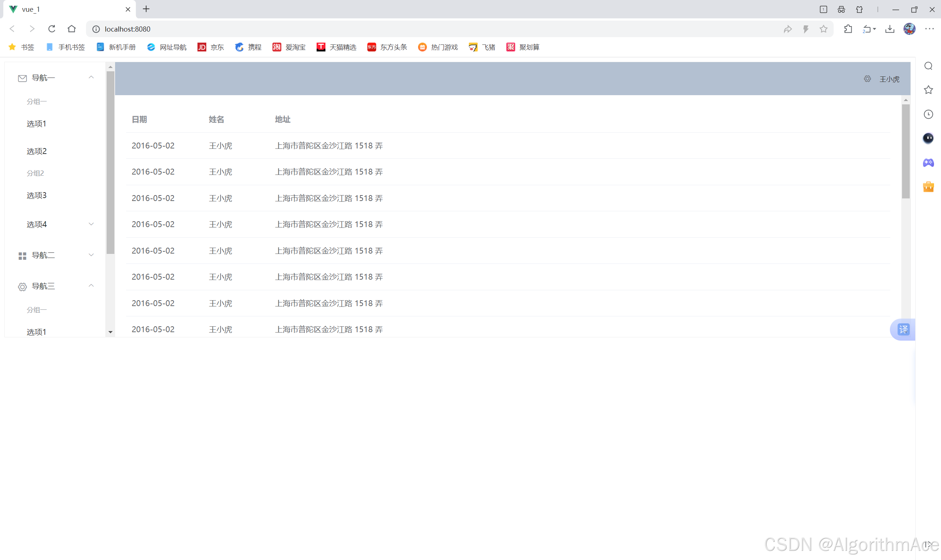Open the 天猫精选 bookmark

321,47
